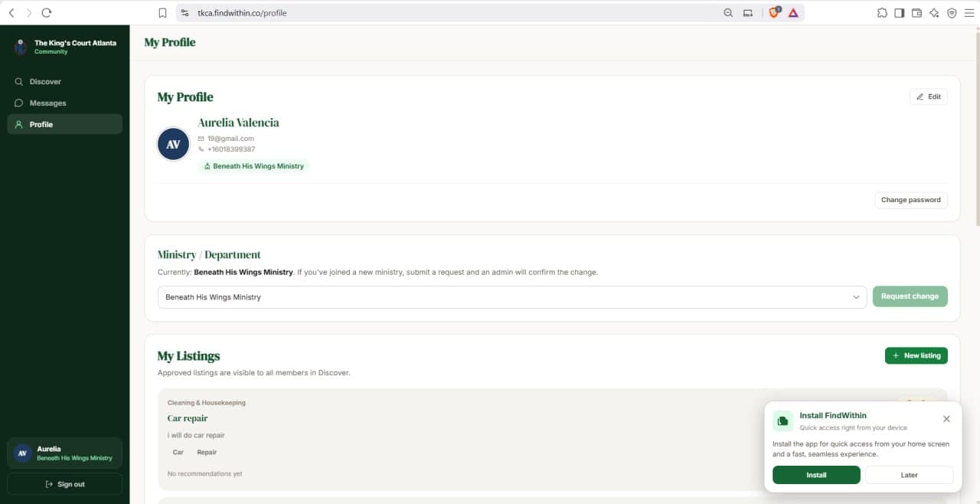Screen dimensions: 980x504
Task: Click the install-app screen icon in address bar
Action: [x=748, y=13]
